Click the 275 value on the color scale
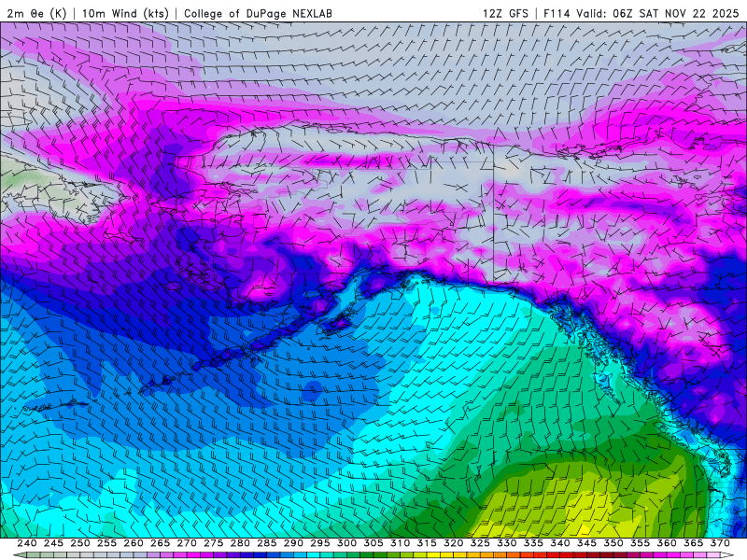Image resolution: width=747 pixels, height=560 pixels. pos(214,543)
